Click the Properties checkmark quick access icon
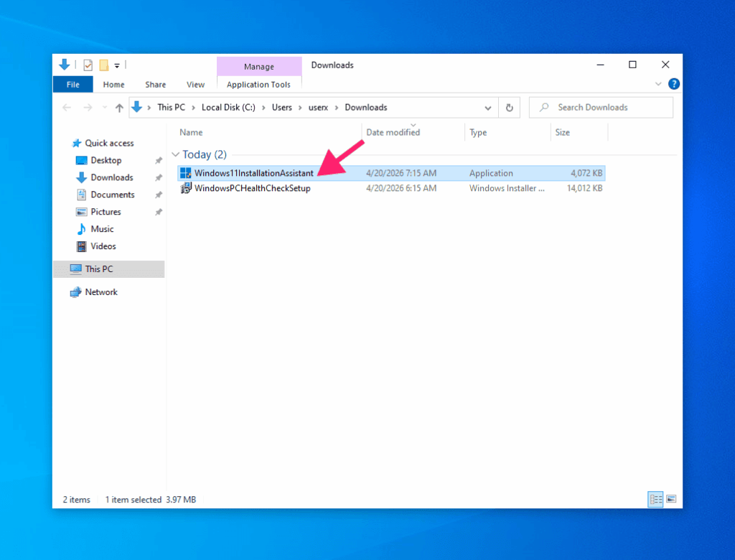The image size is (735, 560). (x=88, y=65)
